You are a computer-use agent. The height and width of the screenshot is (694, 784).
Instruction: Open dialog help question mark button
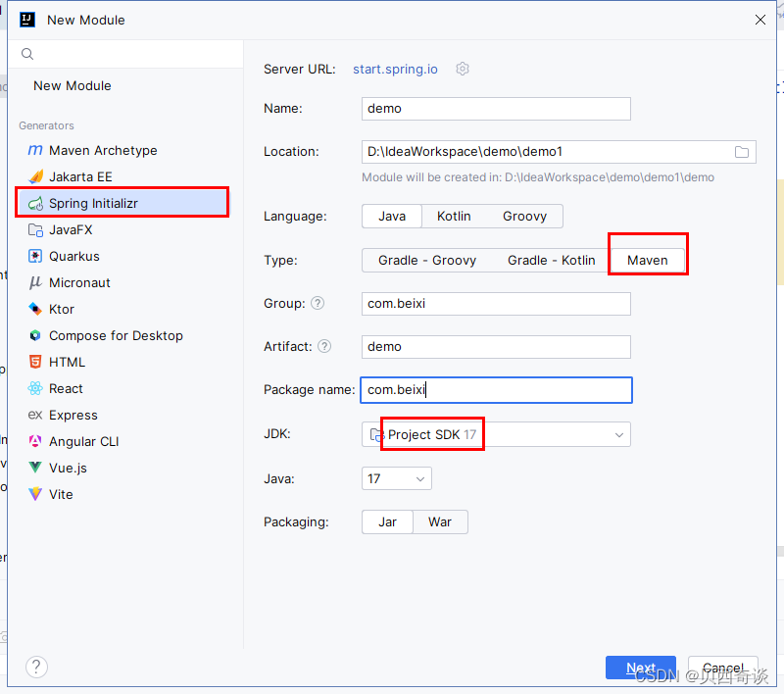[36, 667]
